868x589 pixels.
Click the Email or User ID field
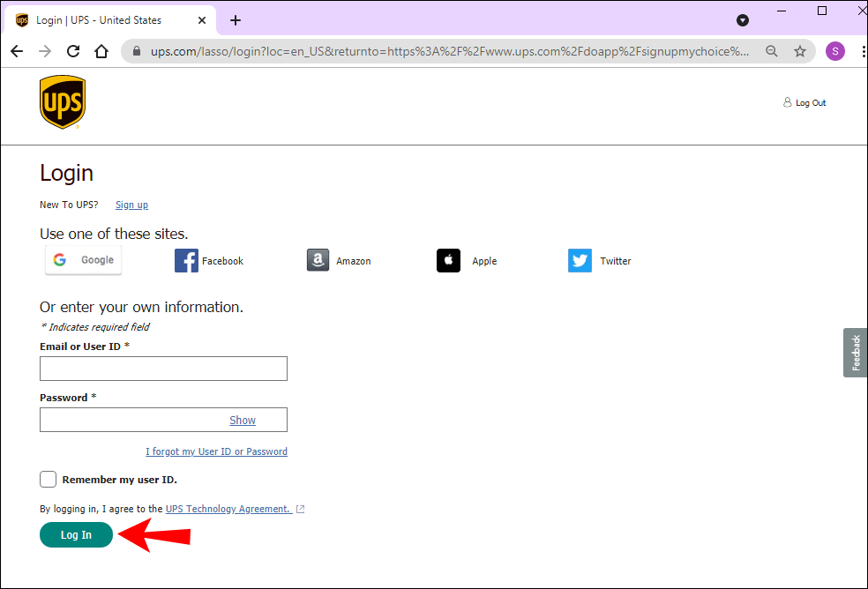click(162, 368)
